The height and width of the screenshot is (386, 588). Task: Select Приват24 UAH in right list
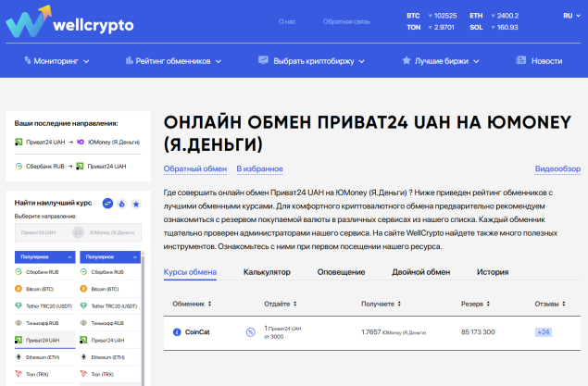click(x=110, y=340)
